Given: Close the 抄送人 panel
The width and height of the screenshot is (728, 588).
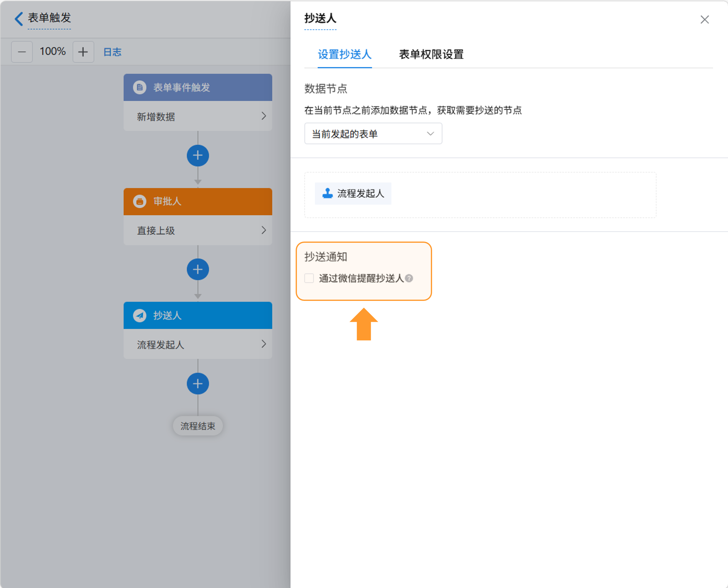Looking at the screenshot, I should pos(705,20).
